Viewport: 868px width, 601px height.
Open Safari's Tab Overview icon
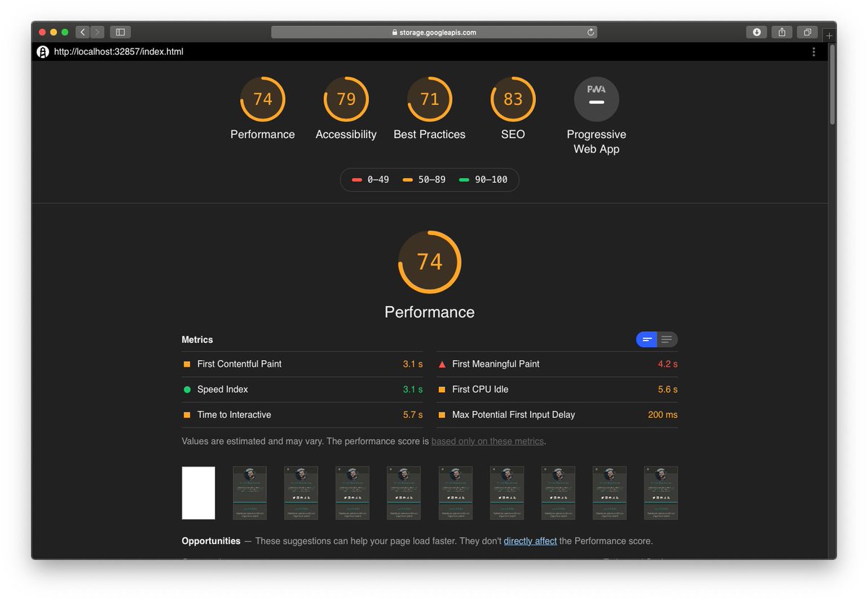[x=806, y=32]
